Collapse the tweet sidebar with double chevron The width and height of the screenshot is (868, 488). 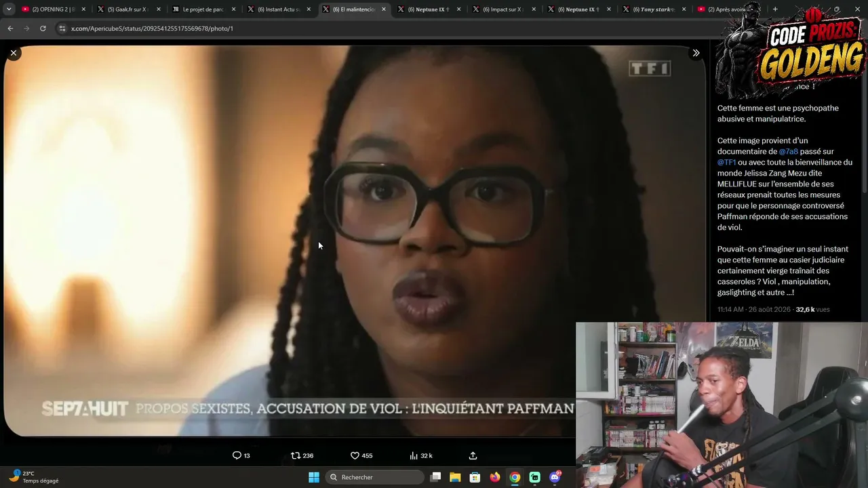[x=696, y=53]
